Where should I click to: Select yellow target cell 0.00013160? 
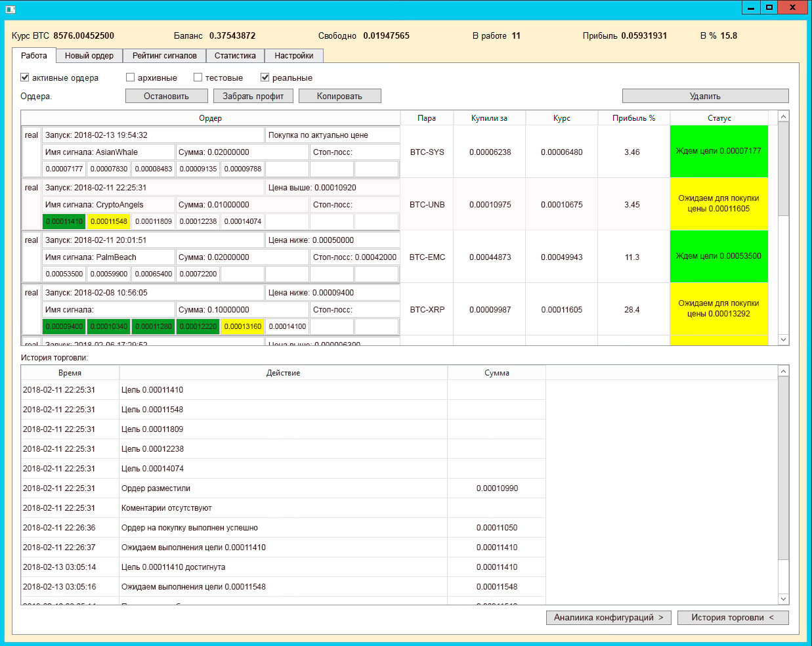tap(243, 326)
